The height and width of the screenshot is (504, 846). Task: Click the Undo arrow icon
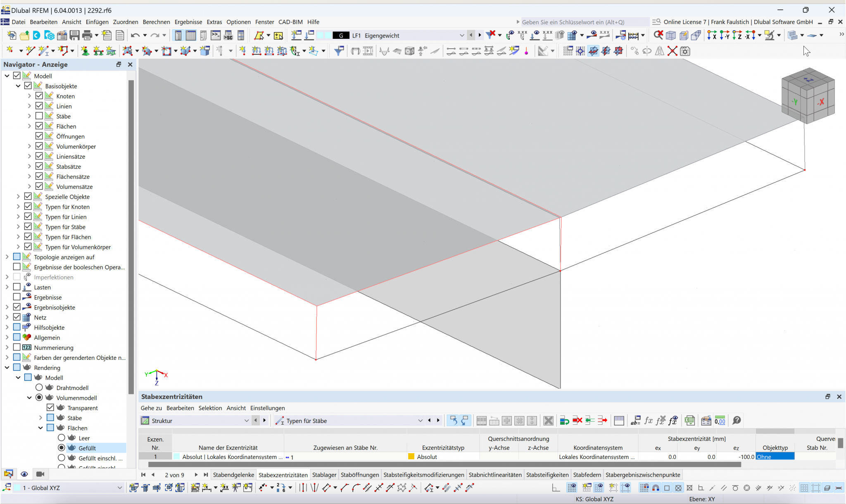(135, 36)
